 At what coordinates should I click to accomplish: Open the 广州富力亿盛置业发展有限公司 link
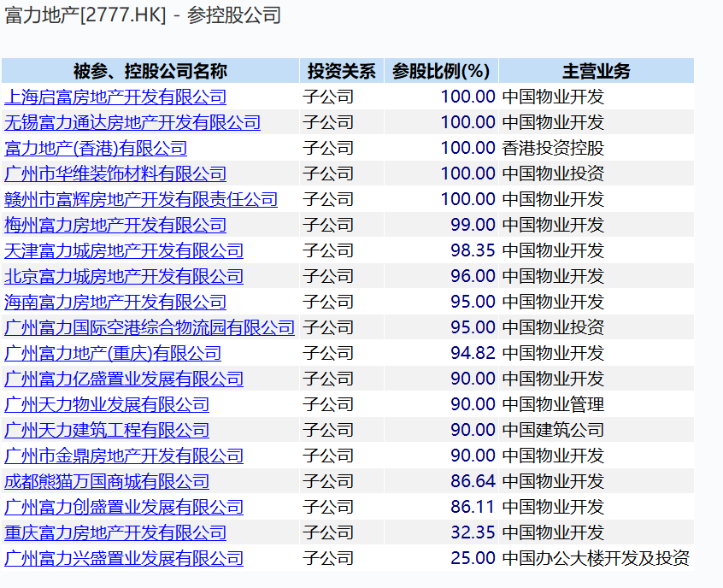(123, 379)
